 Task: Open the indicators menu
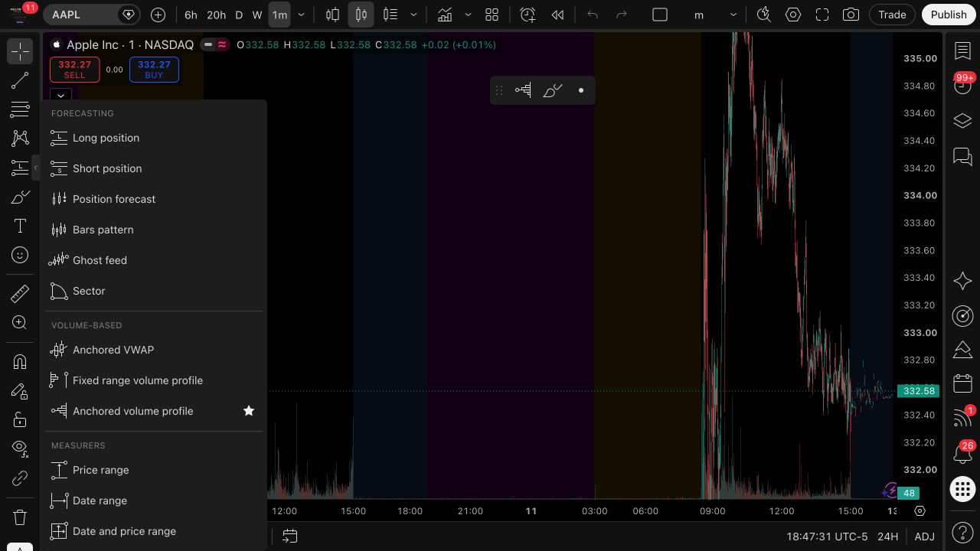pos(444,15)
